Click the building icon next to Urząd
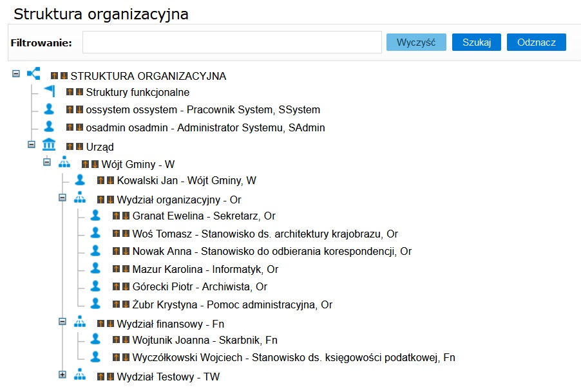Screen dimensions: 581x392 [49, 144]
